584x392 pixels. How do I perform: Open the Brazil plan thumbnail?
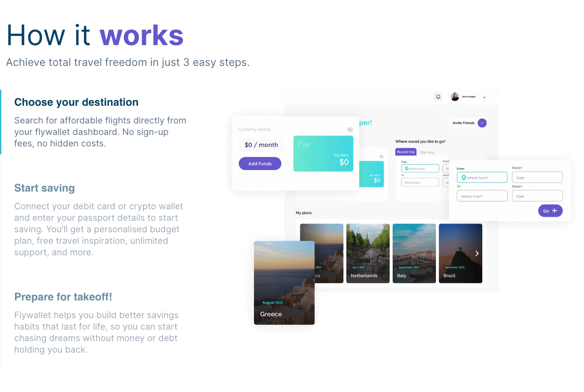click(461, 254)
